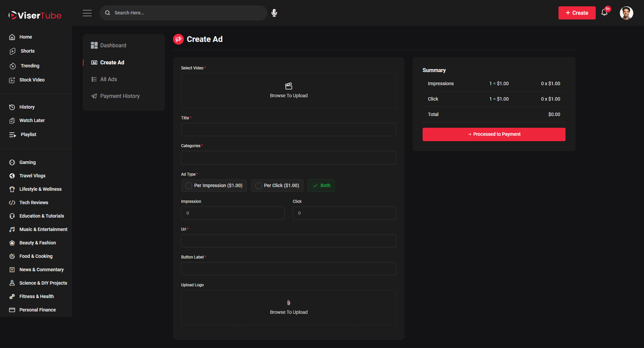Click the microphone voice search icon
The height and width of the screenshot is (348, 644).
274,13
